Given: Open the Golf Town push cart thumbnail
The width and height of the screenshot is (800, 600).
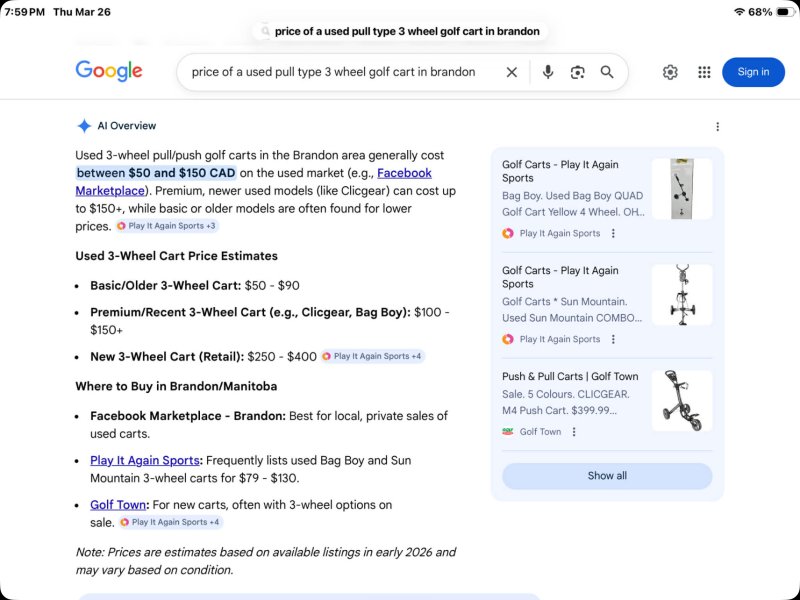Looking at the screenshot, I should click(682, 400).
